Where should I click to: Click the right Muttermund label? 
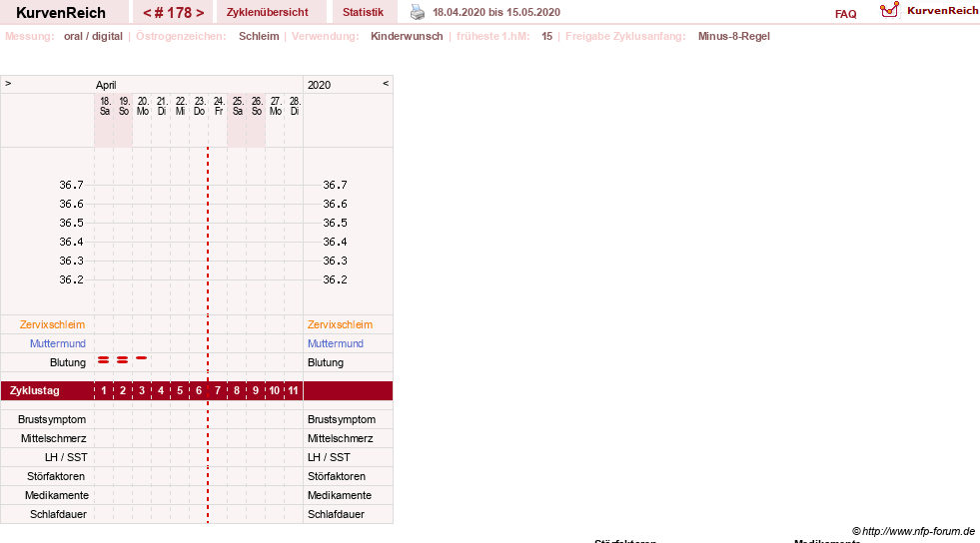pos(335,343)
